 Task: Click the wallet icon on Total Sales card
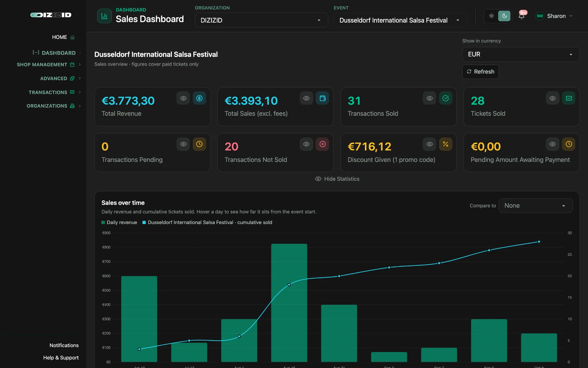322,98
